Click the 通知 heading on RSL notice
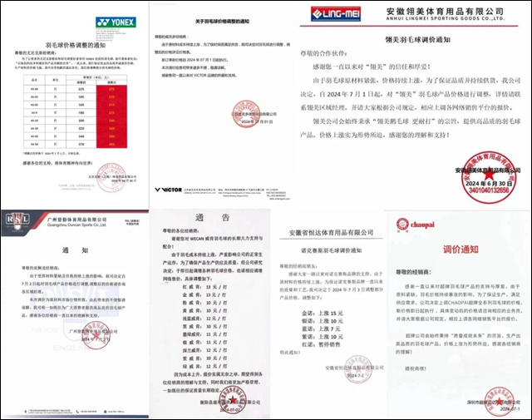 76,250
